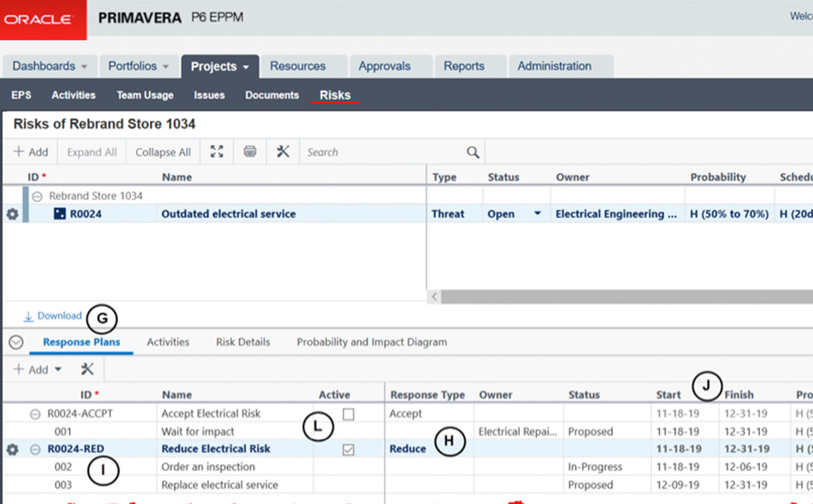Click the fullscreen expand icon in risks toolbar

click(x=217, y=152)
